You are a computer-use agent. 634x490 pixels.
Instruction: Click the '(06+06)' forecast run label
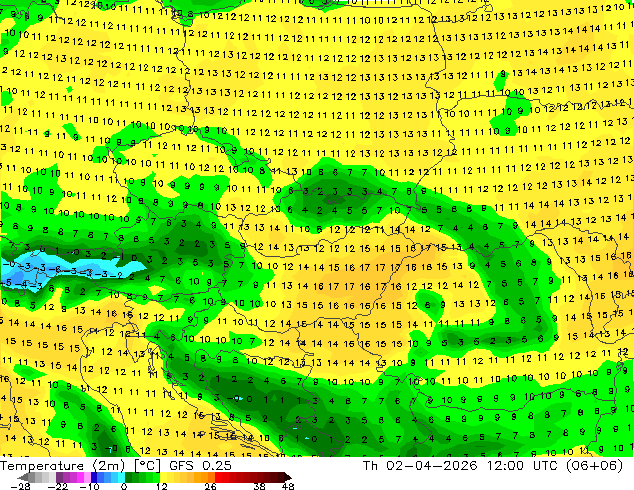[594, 466]
